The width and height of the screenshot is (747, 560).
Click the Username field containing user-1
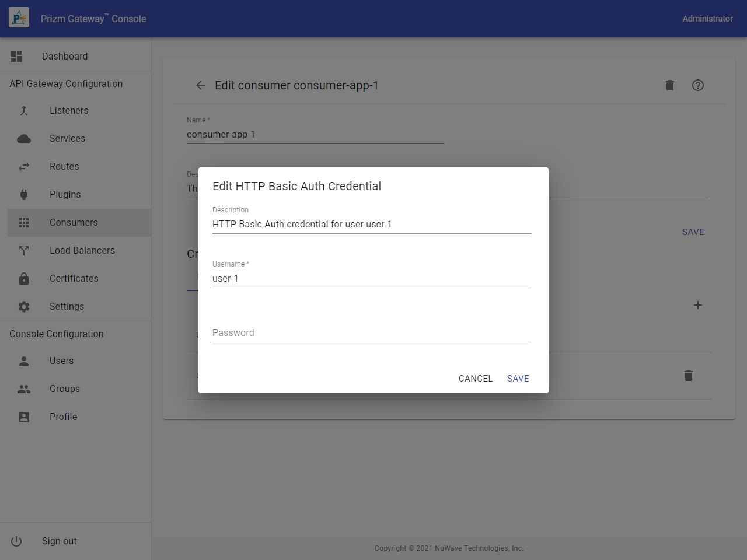[x=372, y=279]
